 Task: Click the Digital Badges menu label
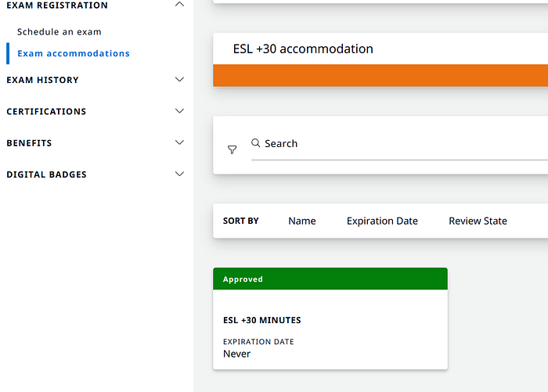pos(46,174)
